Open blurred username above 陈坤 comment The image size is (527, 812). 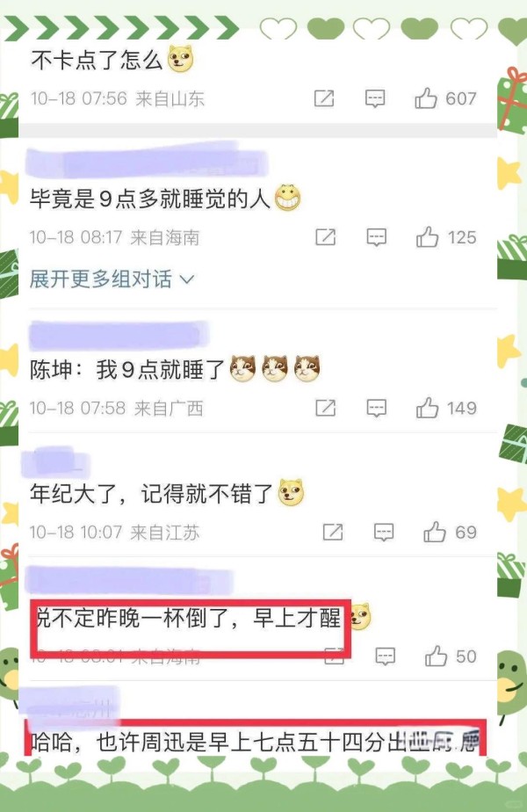[119, 335]
